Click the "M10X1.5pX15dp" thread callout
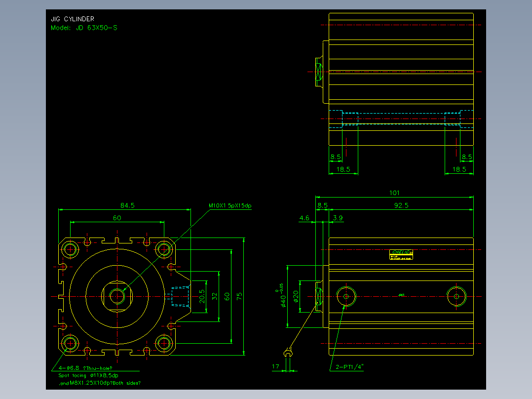The width and height of the screenshot is (532, 399). pyautogui.click(x=230, y=205)
